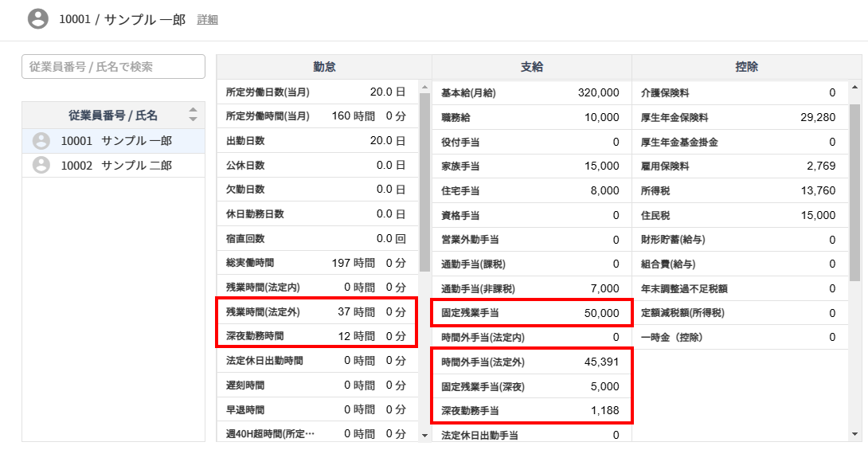Screen dimensions: 868x450
Task: Click the avatar icon beside employee 10001
Action: 41,141
